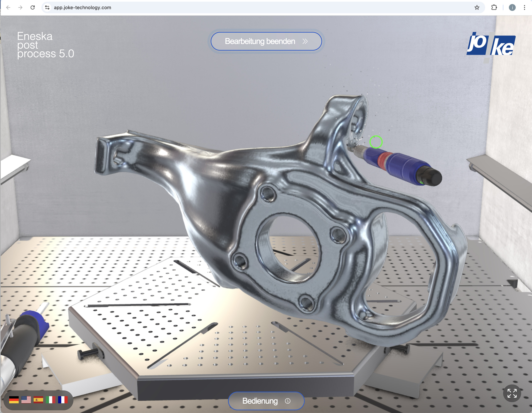Open site permission settings in the address bar
The width and height of the screenshot is (532, 413).
(47, 7)
